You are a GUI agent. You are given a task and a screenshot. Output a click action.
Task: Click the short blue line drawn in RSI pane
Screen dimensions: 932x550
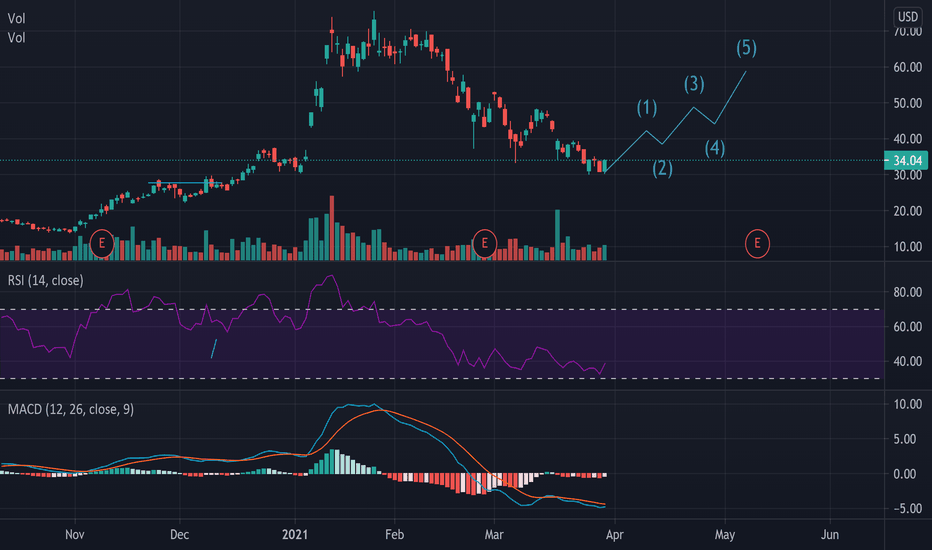(x=214, y=348)
